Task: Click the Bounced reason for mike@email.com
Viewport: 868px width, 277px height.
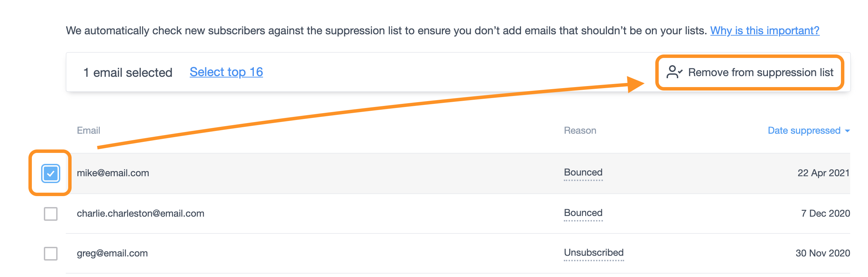Action: tap(583, 172)
